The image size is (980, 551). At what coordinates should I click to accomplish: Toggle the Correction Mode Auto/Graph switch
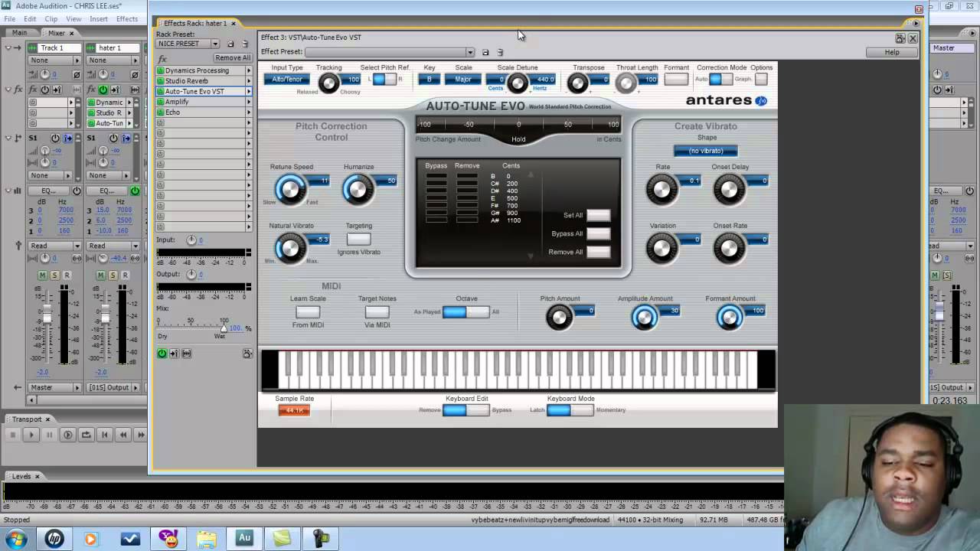pyautogui.click(x=720, y=79)
